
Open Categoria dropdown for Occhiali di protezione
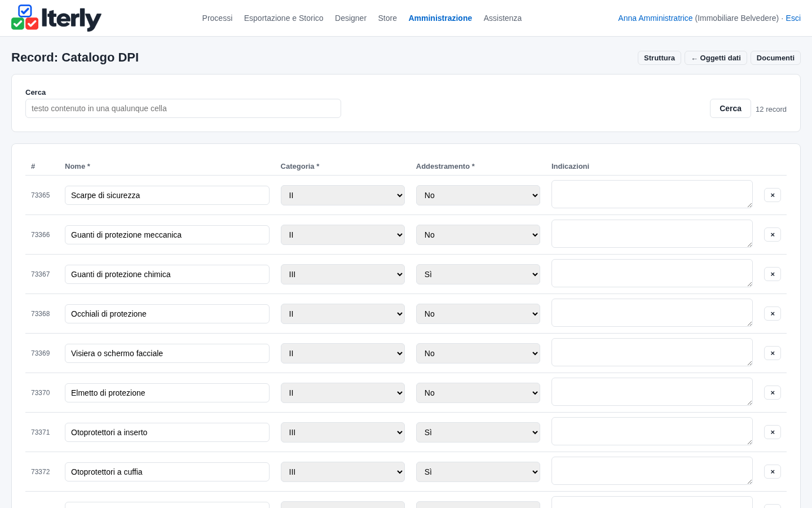coord(343,314)
